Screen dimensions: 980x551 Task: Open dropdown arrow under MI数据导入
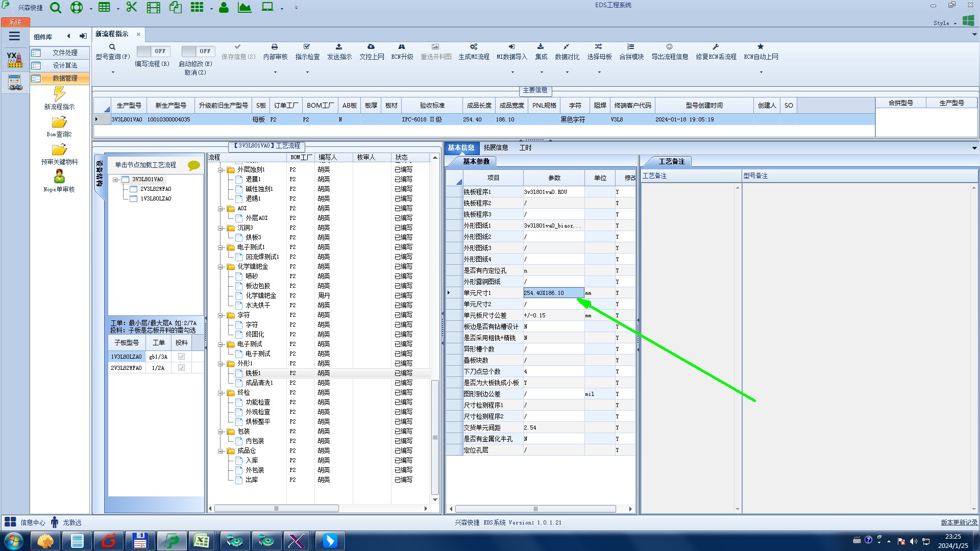(x=512, y=72)
